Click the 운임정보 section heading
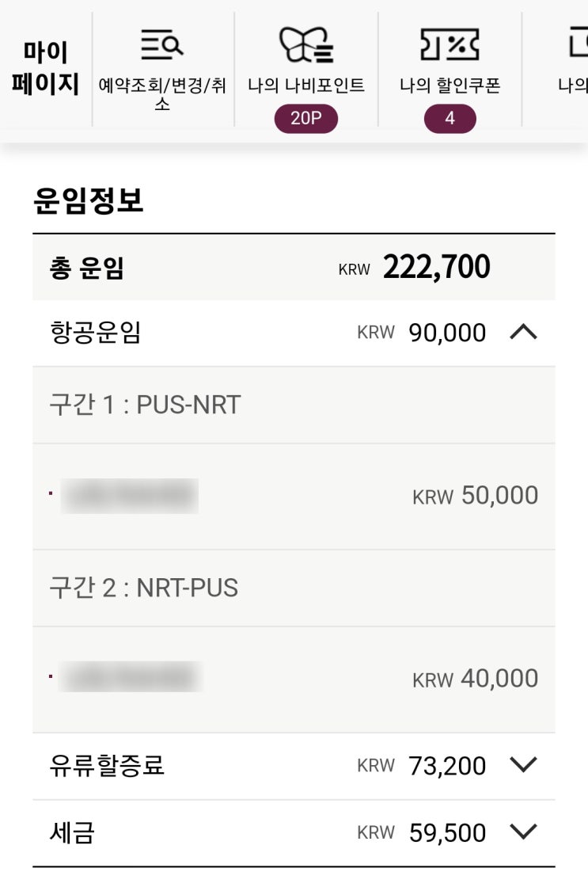588x891 pixels. pyautogui.click(x=88, y=200)
